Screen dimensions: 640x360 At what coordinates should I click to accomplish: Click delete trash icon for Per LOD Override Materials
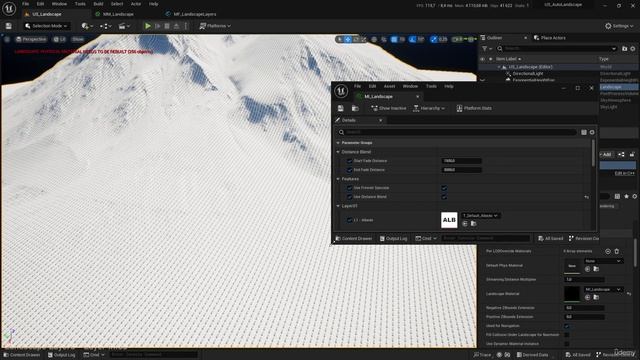(617, 251)
